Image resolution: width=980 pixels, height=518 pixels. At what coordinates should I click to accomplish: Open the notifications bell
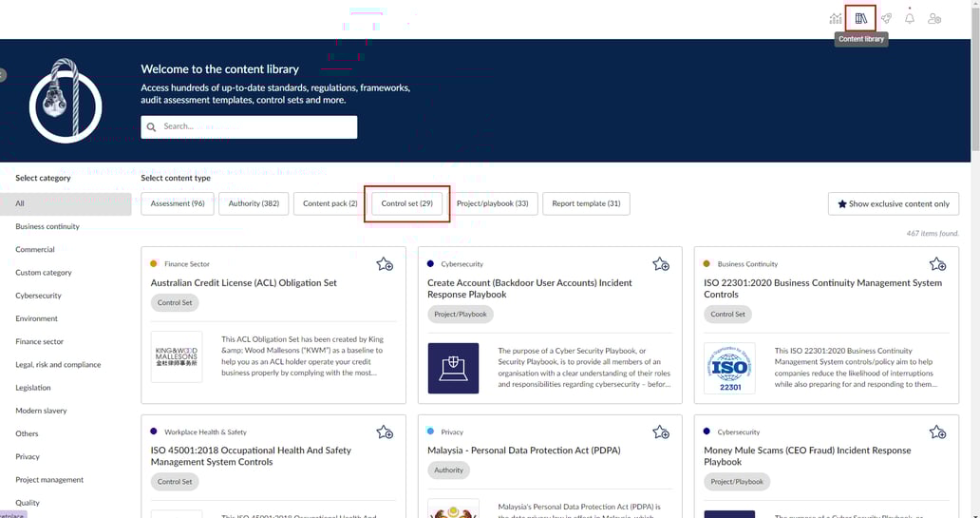(x=910, y=18)
